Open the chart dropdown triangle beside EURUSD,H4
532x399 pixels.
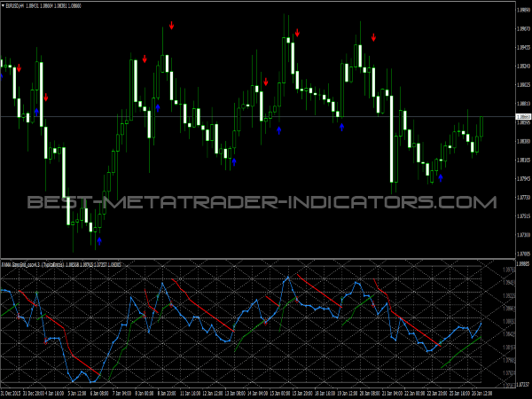[x=3, y=6]
